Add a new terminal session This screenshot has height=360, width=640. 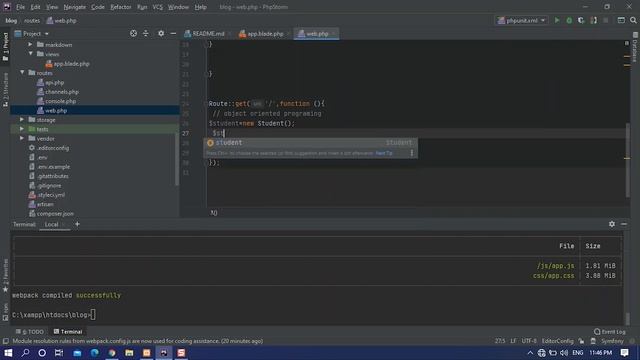[x=77, y=224]
